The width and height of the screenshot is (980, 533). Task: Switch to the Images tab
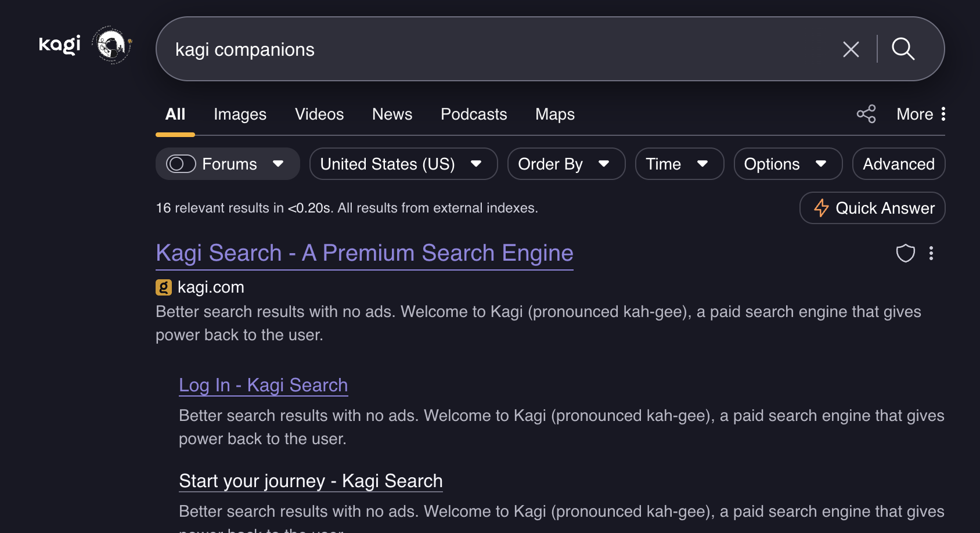tap(240, 114)
